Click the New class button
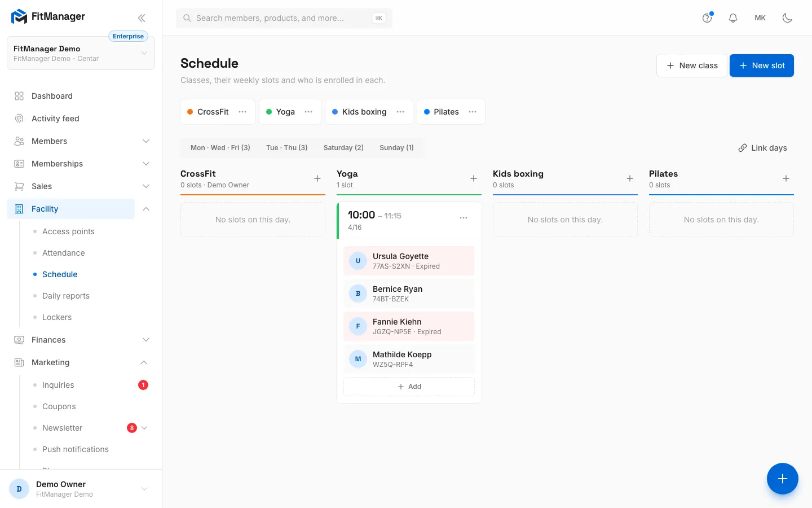 pyautogui.click(x=692, y=65)
